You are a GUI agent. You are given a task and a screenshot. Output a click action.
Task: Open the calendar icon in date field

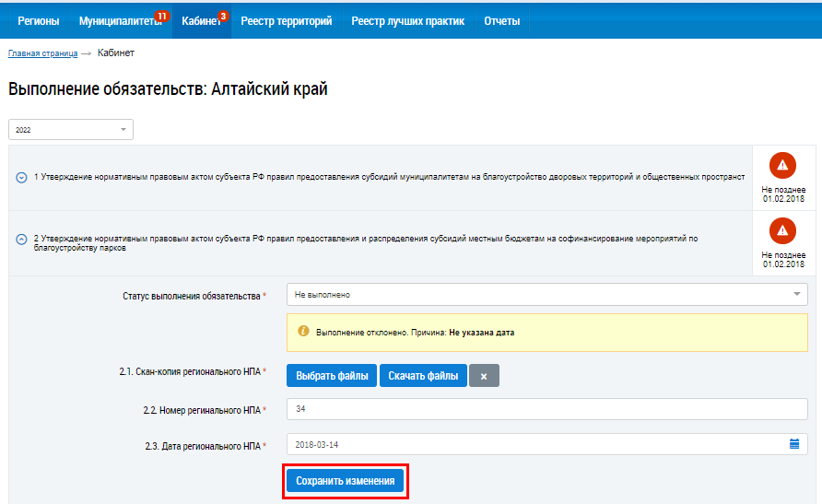794,444
